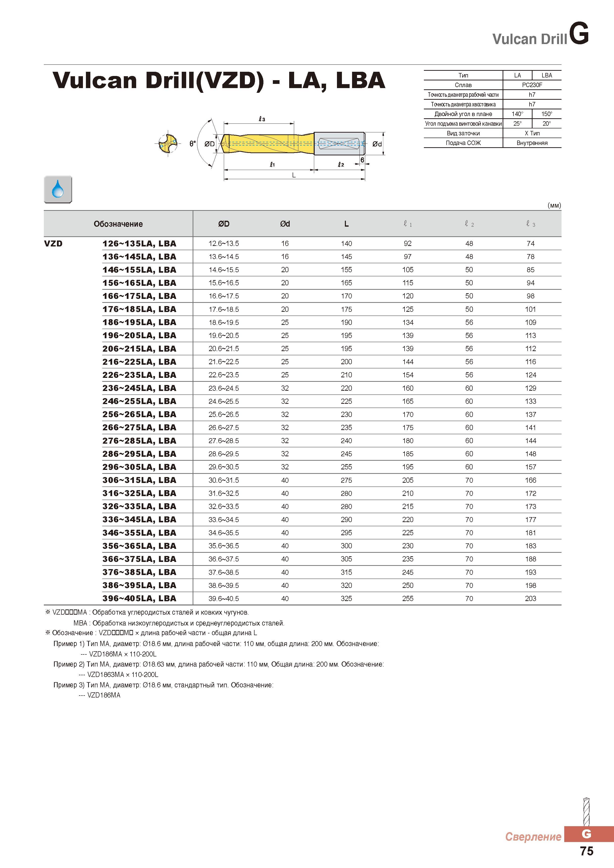The image size is (614, 868).
Task: Click diameter range '25.6~26.5'
Action: click(224, 414)
